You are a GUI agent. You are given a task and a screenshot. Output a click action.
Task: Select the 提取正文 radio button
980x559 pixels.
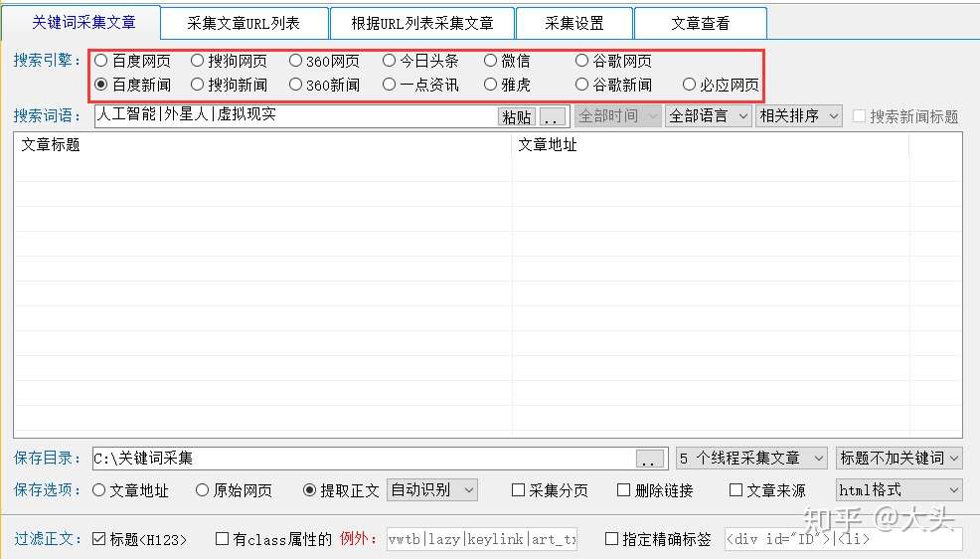(309, 490)
